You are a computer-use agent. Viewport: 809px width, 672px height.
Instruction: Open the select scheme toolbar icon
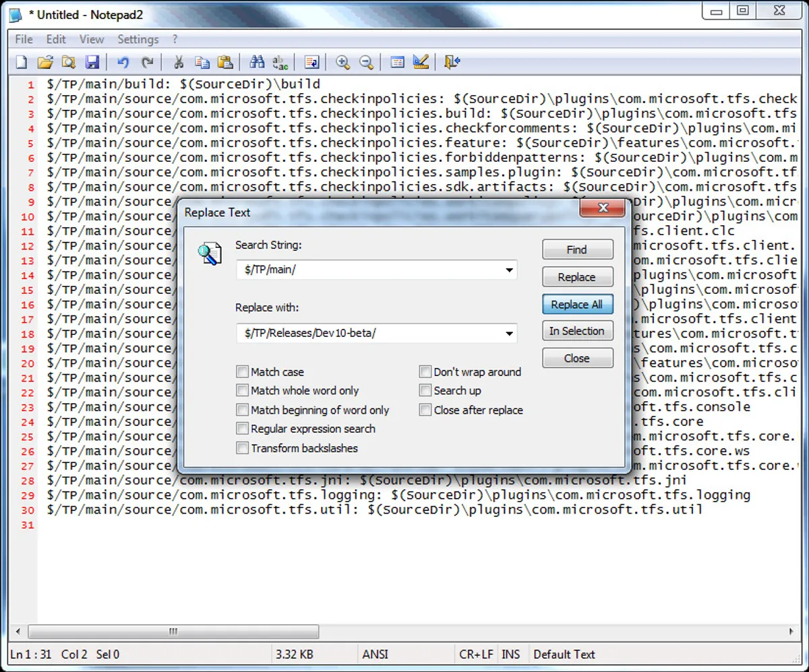(398, 63)
